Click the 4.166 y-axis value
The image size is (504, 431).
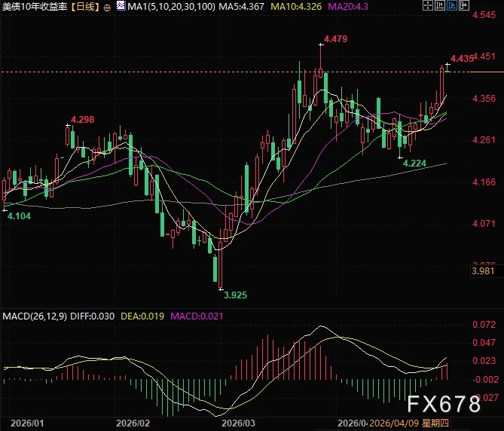(x=484, y=182)
